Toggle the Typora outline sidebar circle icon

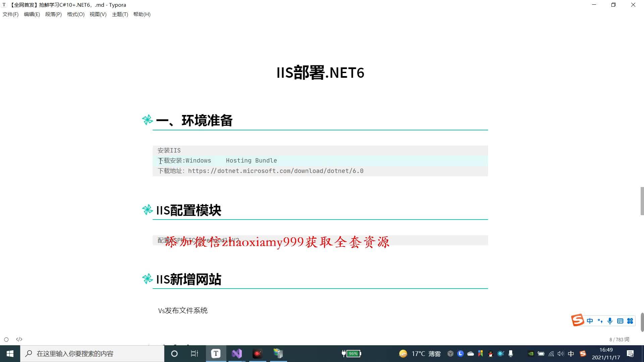pos(7,339)
